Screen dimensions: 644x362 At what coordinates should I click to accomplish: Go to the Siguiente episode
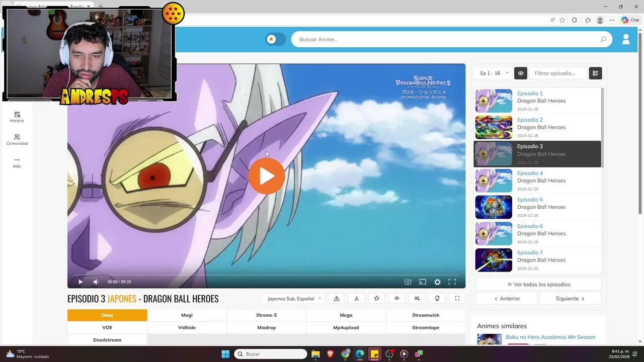click(x=570, y=299)
